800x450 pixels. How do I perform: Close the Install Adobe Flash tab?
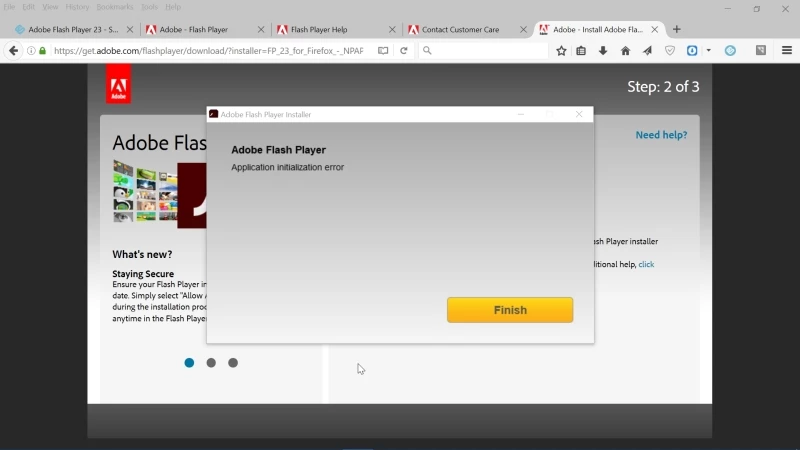[x=655, y=30]
